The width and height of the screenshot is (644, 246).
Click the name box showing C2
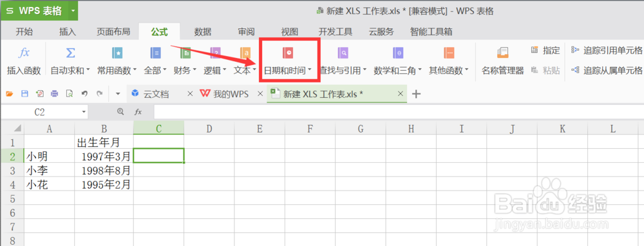40,111
